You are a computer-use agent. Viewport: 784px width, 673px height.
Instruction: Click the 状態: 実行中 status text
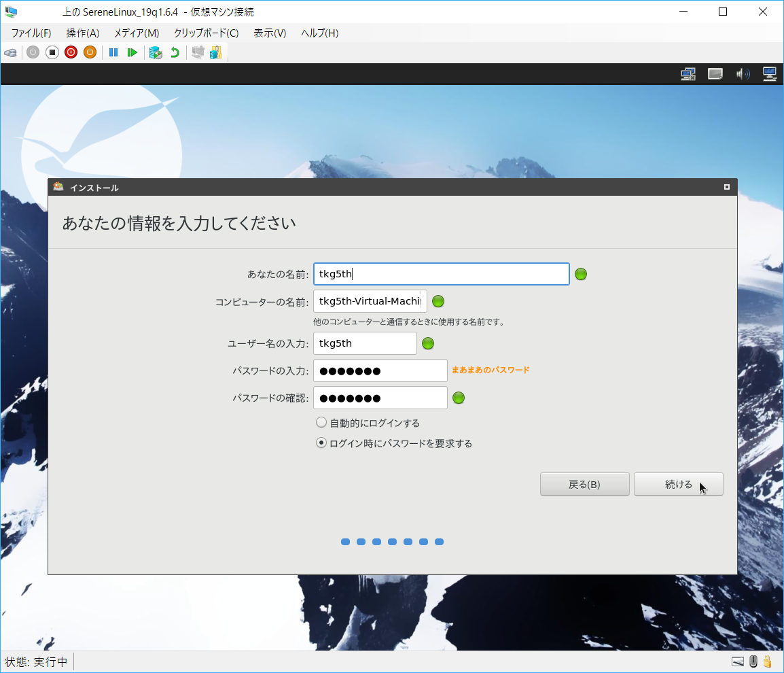[36, 662]
